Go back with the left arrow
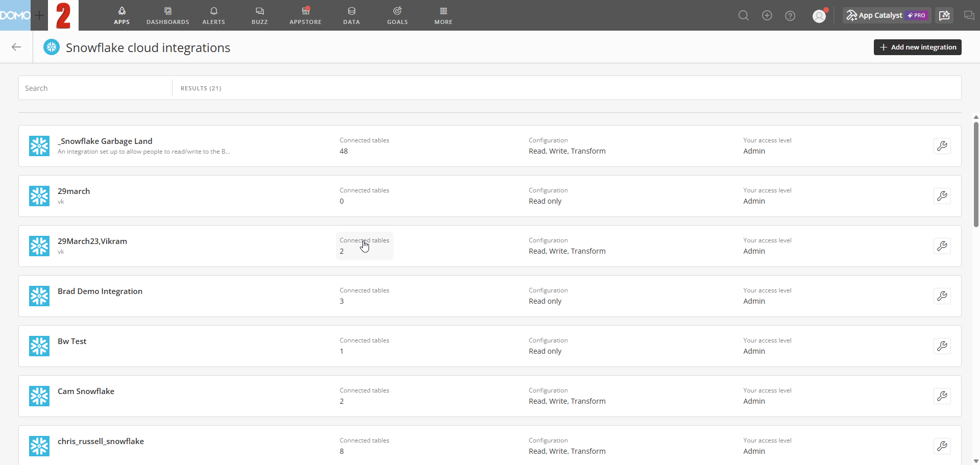 (x=16, y=47)
